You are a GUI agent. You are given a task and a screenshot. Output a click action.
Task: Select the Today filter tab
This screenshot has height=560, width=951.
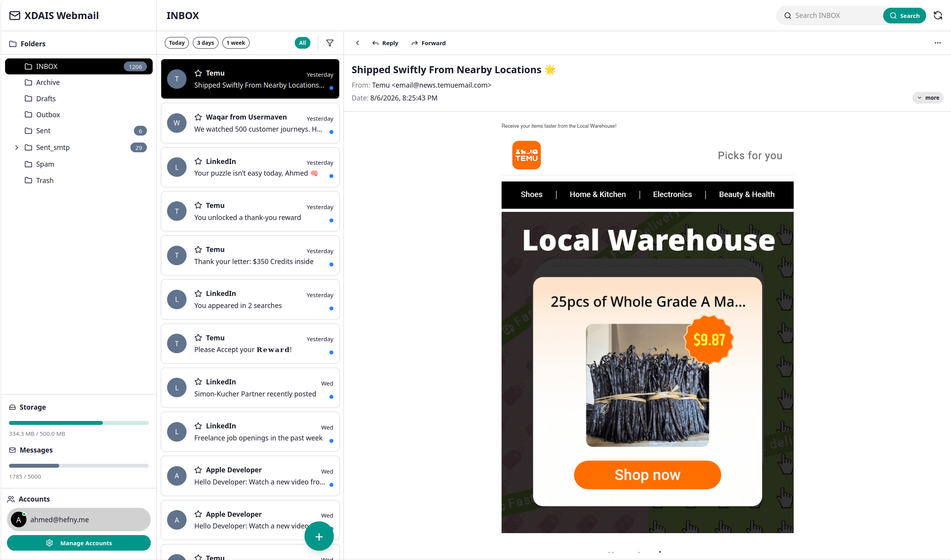(x=177, y=43)
